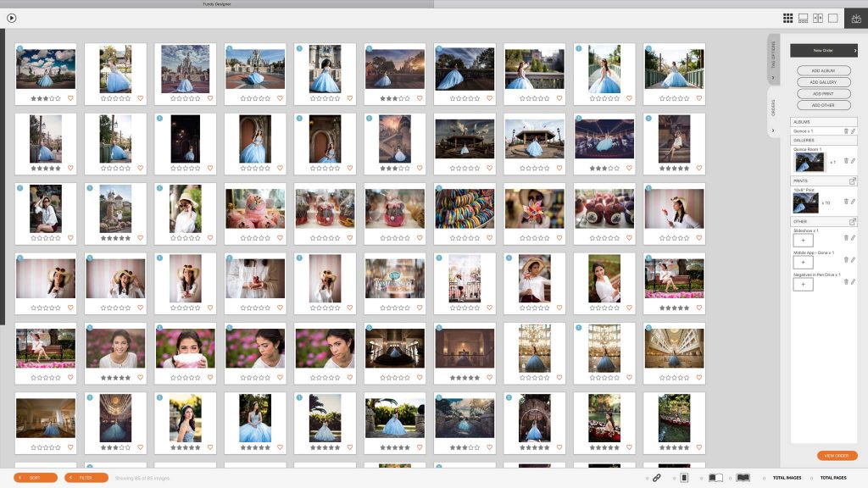Toggle the radio dot beside TOTAL PAGES
Image resolution: width=868 pixels, height=488 pixels.
pyautogui.click(x=812, y=478)
